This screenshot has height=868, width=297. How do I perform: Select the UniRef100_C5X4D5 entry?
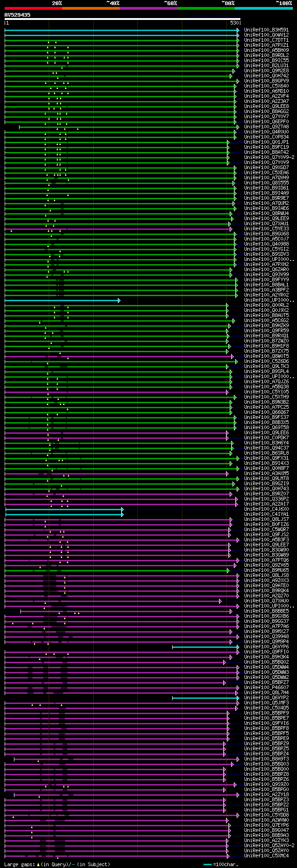(x=266, y=708)
